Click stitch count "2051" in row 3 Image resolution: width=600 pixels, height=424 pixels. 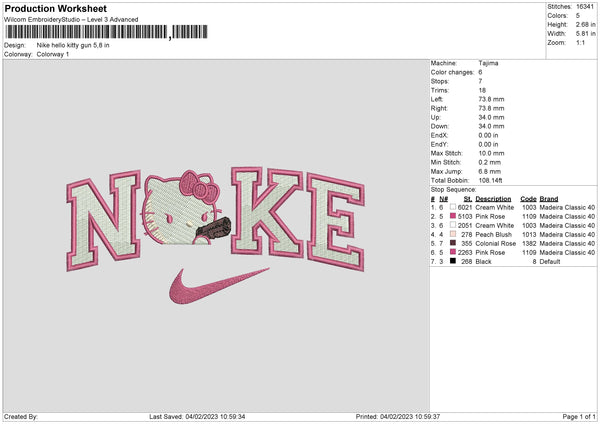point(465,225)
